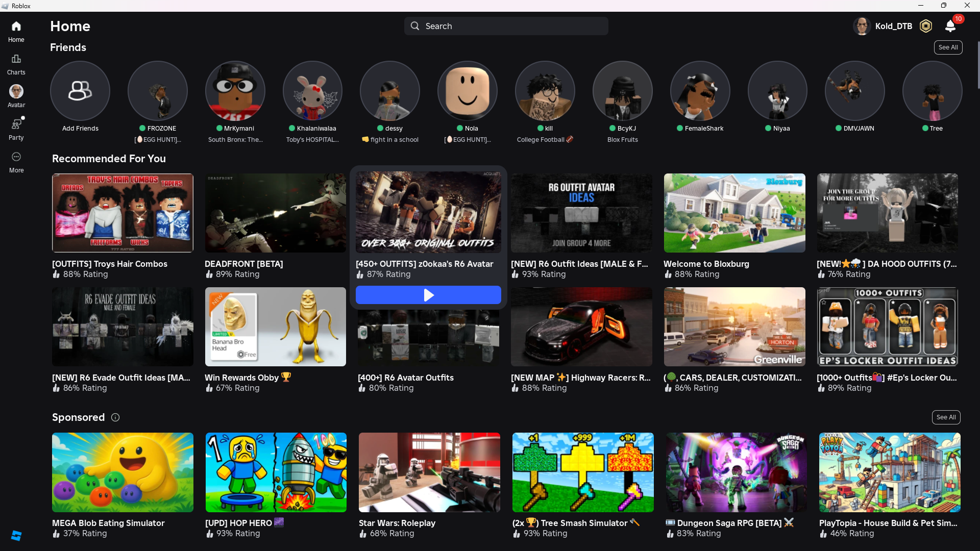980x551 pixels.
Task: Open Highway Racers game thumbnail
Action: tap(581, 327)
